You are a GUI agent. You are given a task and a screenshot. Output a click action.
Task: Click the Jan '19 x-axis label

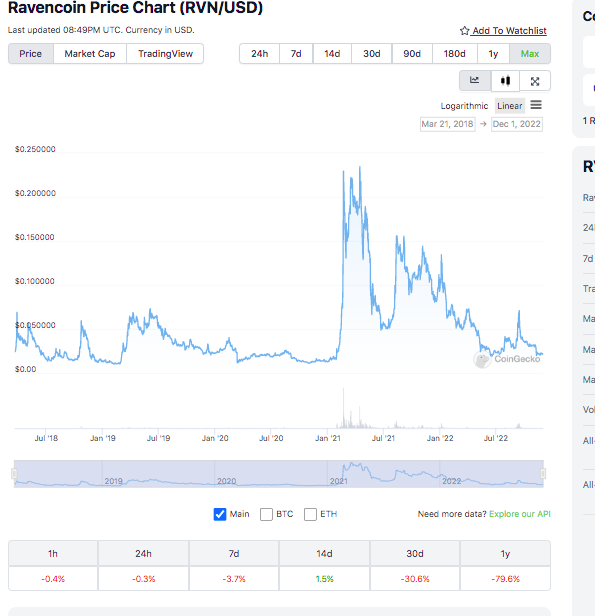pyautogui.click(x=103, y=438)
